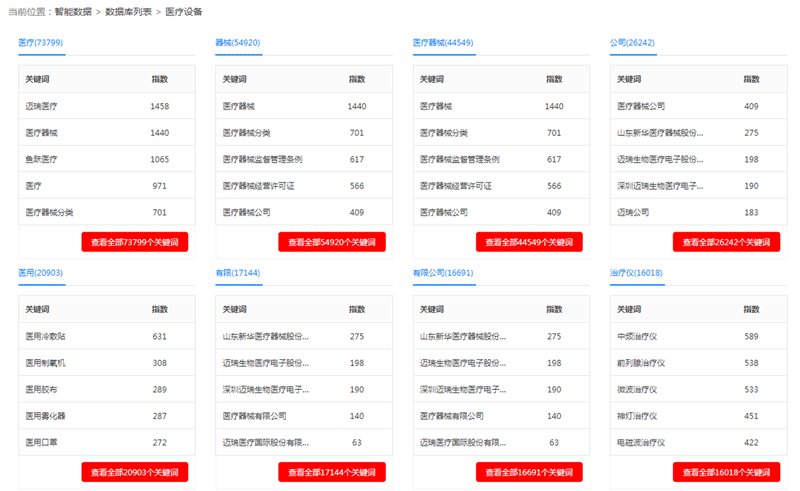Go to 数据库列表 in the breadcrumb
Viewport: 800px width, 491px height.
click(x=129, y=11)
